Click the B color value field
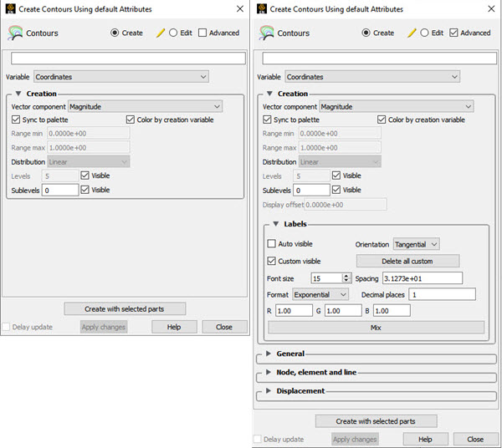The width and height of the screenshot is (502, 448). tap(392, 310)
